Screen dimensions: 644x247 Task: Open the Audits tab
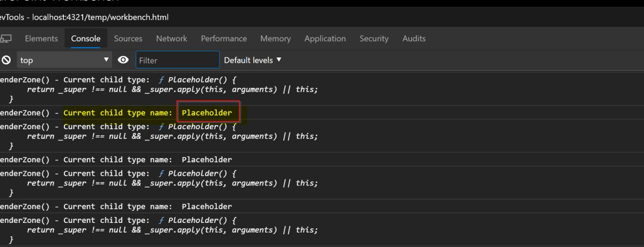(414, 39)
